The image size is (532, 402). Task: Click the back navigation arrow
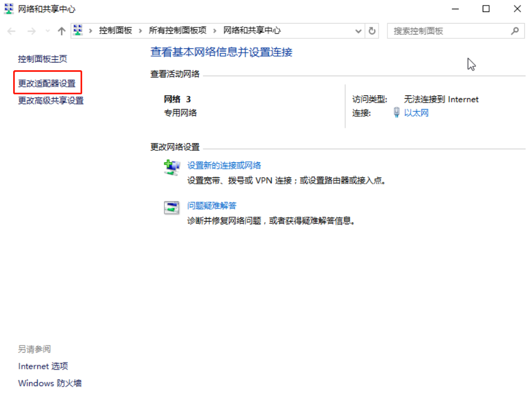[11, 31]
